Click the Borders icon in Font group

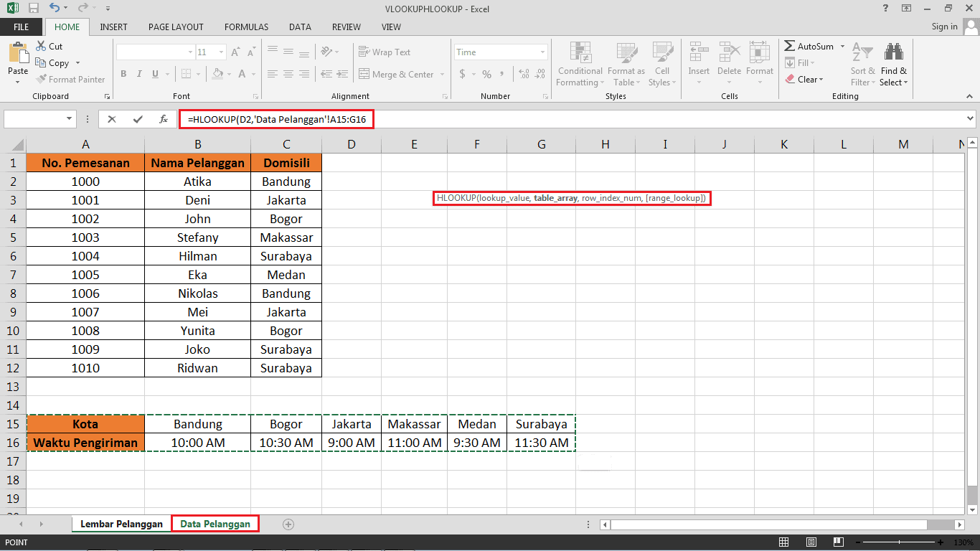(187, 74)
